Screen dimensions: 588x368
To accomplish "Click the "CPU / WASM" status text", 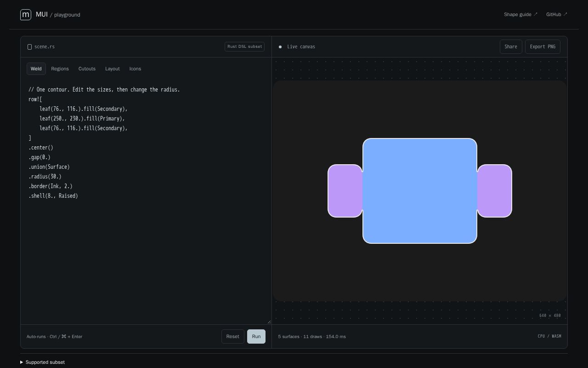I will pos(549,336).
